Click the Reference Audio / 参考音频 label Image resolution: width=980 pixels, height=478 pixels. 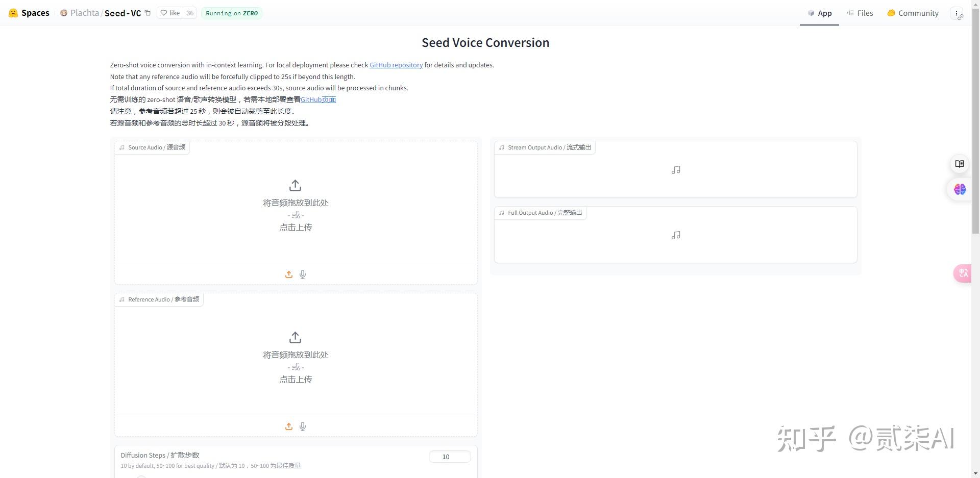point(159,299)
